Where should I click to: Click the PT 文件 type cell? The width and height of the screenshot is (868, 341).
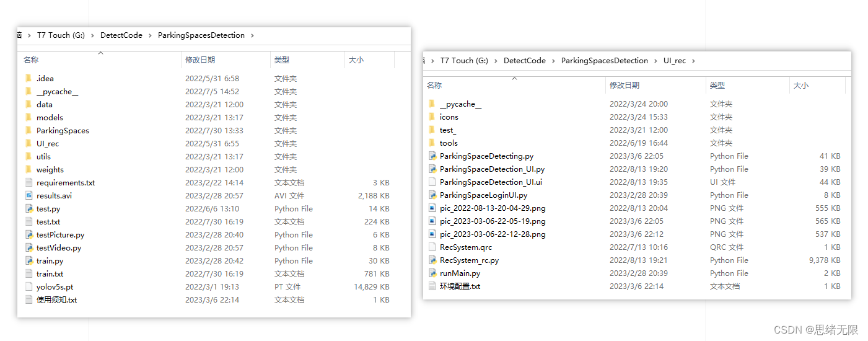287,286
